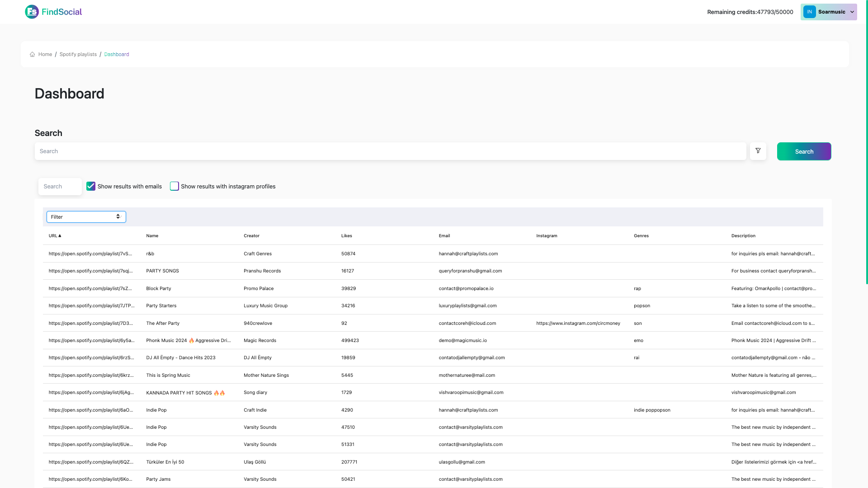
Task: Click the FindSocial logo icon
Action: [x=32, y=12]
